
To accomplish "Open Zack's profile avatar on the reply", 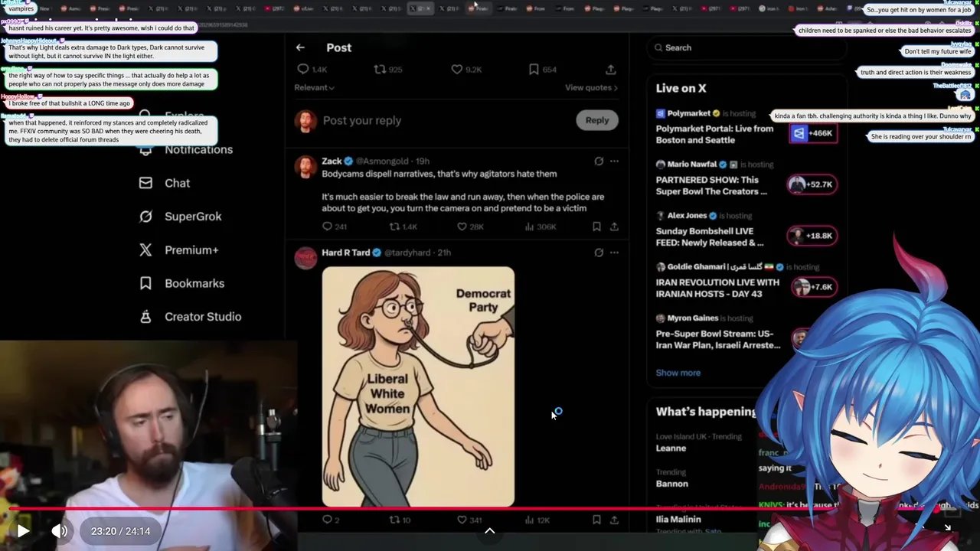I will tap(305, 167).
